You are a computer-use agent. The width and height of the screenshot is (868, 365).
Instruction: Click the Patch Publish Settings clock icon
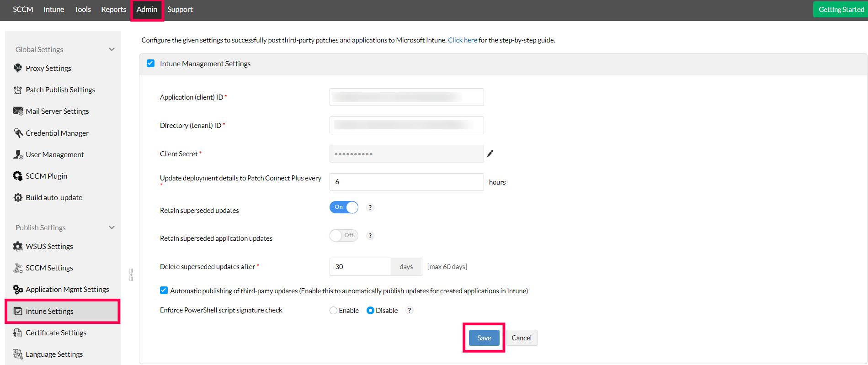18,90
